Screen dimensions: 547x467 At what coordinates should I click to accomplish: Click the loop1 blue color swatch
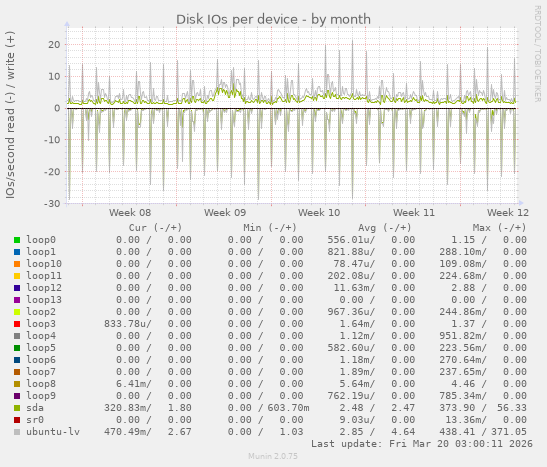click(17, 252)
